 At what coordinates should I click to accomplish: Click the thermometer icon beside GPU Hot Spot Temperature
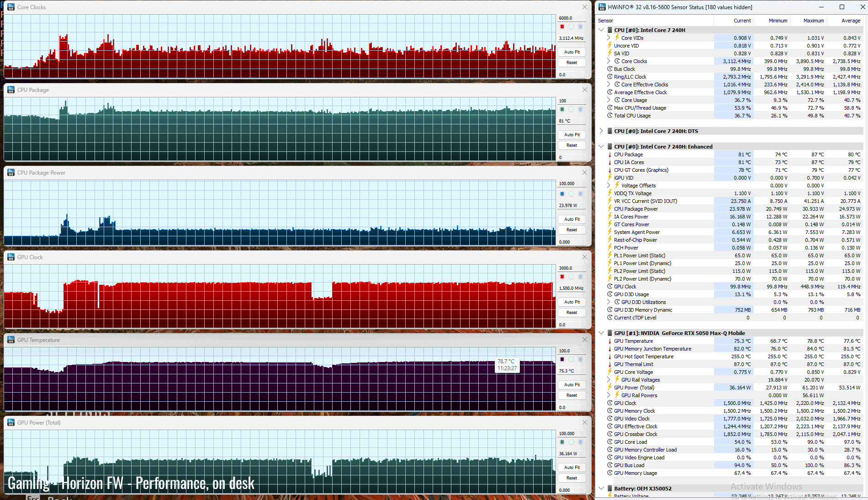[x=610, y=356]
